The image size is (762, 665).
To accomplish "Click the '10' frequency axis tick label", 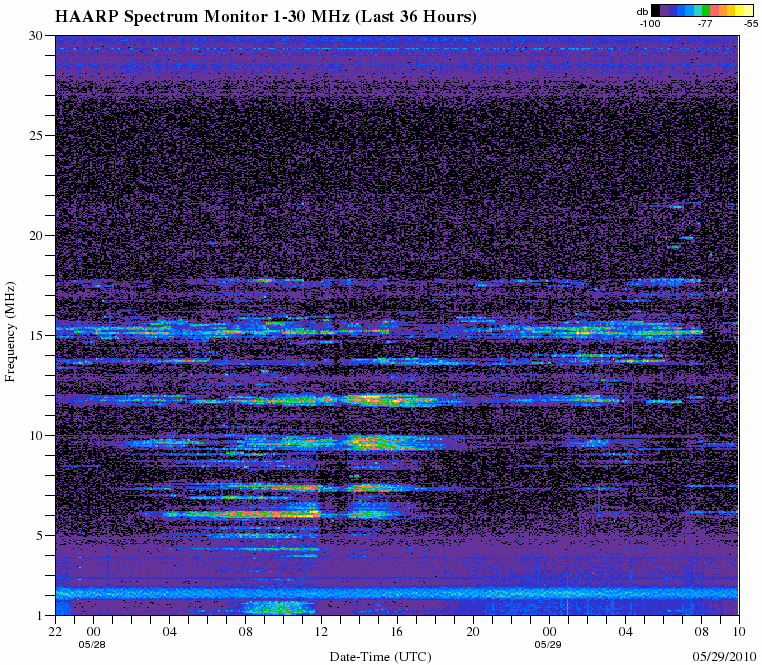I will coord(36,436).
